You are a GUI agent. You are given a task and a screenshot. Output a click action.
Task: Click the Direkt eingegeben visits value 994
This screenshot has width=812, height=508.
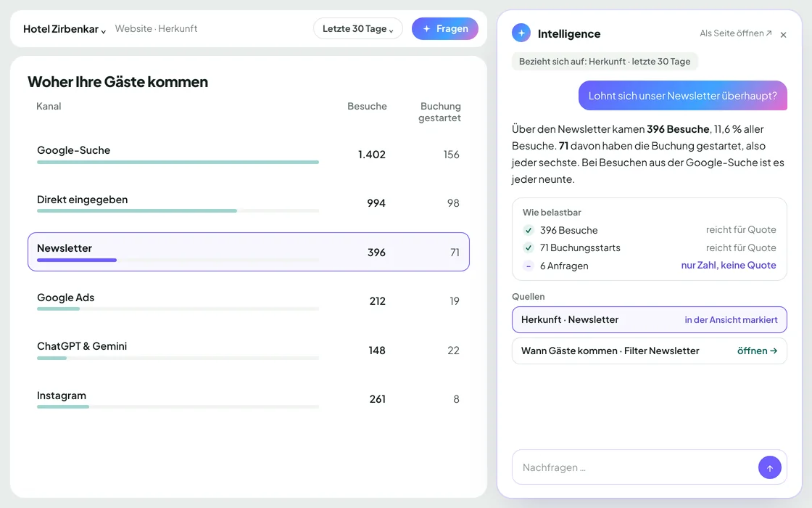point(376,203)
